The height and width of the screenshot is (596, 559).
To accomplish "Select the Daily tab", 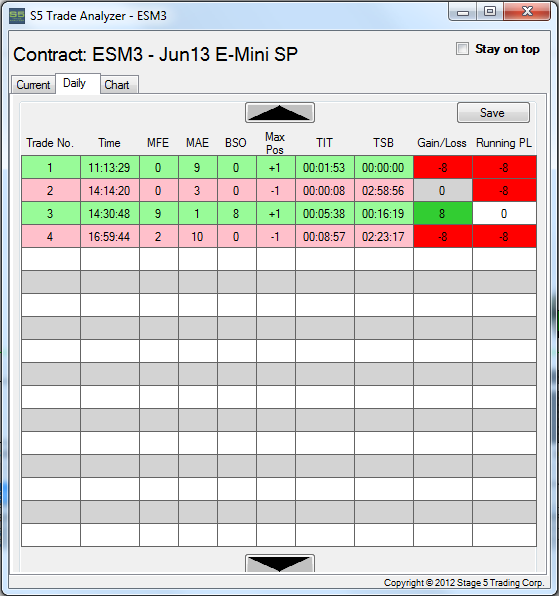I will tap(78, 83).
